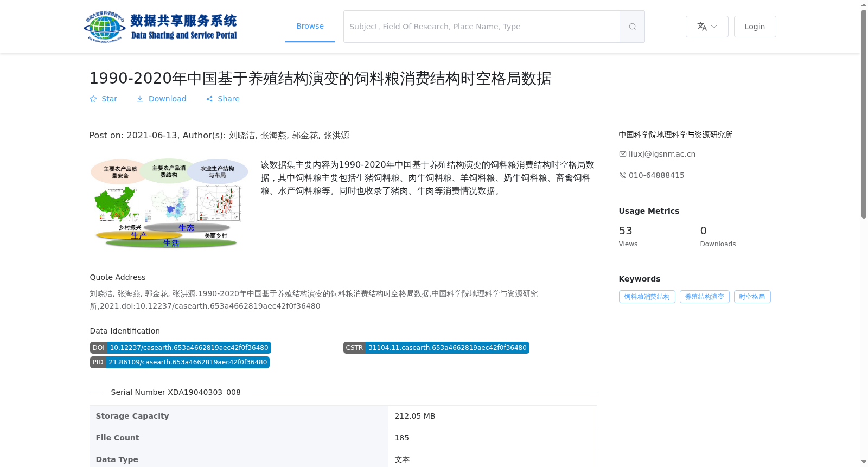Open the dataset preview thumbnail image
The width and height of the screenshot is (868, 467).
169,203
